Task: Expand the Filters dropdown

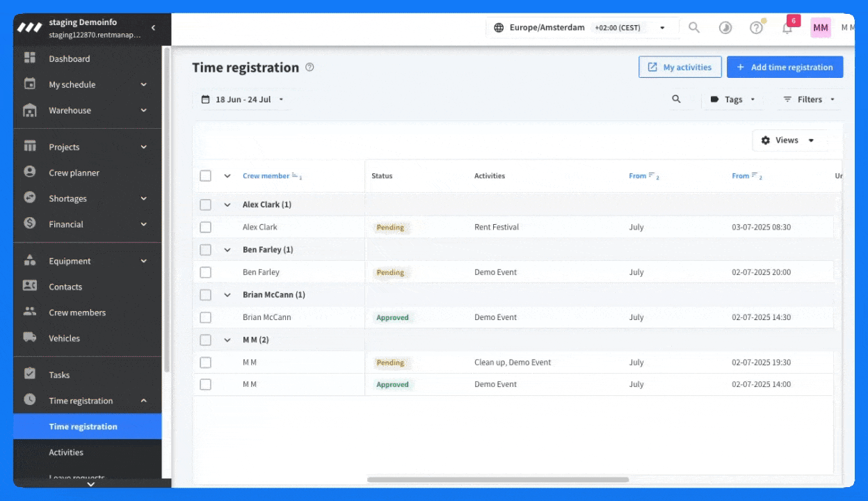Action: [809, 100]
